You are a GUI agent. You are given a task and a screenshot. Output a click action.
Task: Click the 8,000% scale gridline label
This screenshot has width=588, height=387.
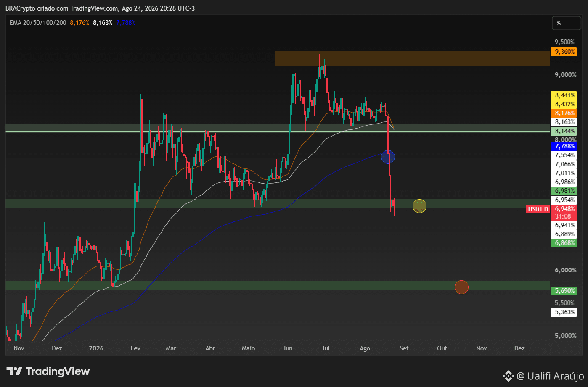(x=565, y=140)
